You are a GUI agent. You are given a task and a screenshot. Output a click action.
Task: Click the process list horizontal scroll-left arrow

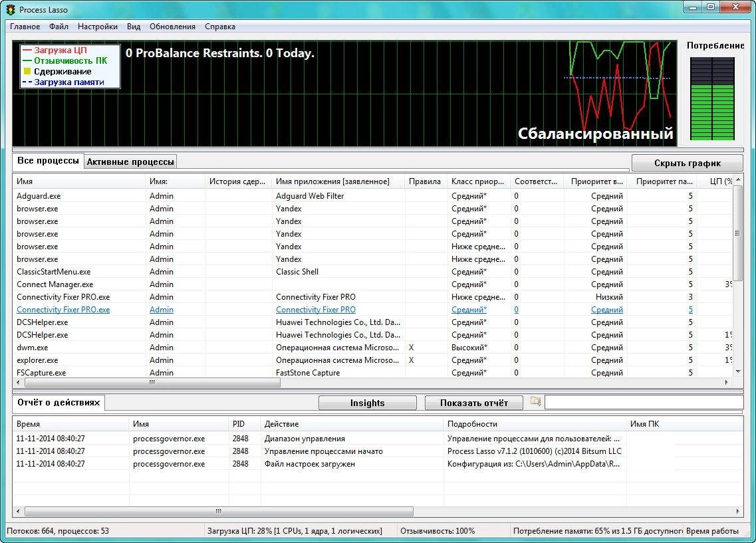[x=19, y=383]
